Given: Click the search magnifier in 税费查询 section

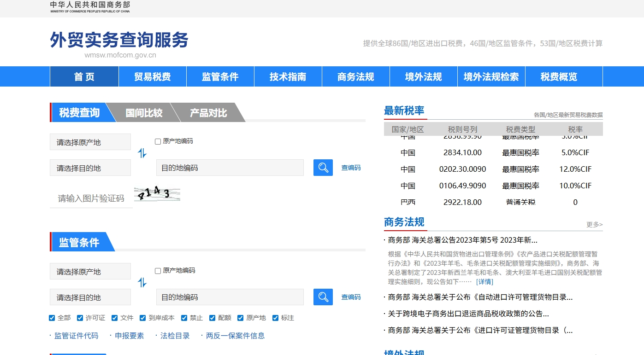Looking at the screenshot, I should (323, 168).
